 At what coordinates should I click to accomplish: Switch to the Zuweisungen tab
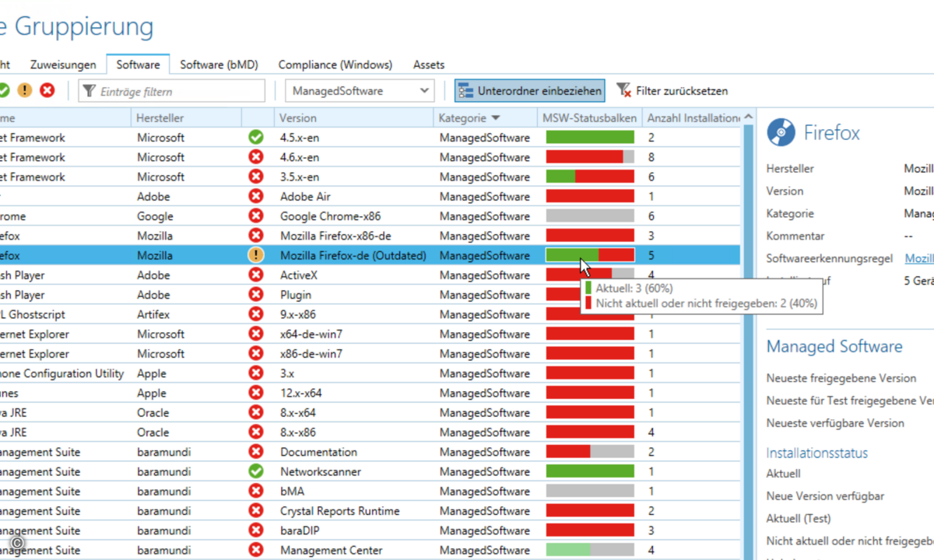(x=63, y=65)
